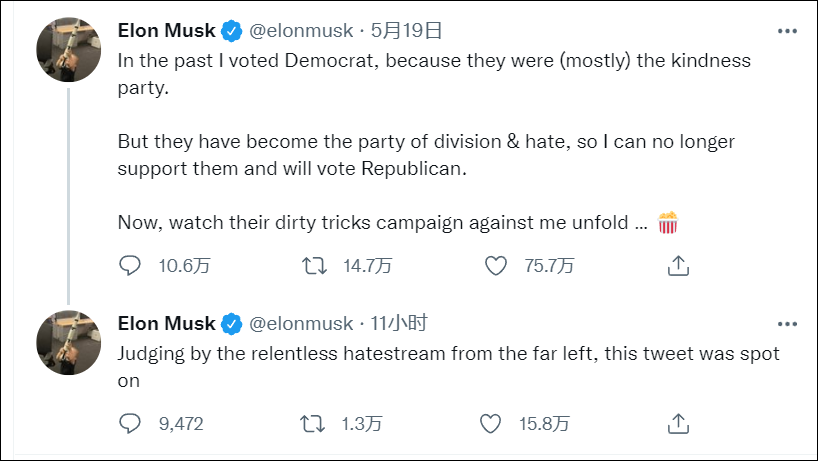818x461 pixels.
Task: Share the hatestream tweet
Action: click(678, 424)
